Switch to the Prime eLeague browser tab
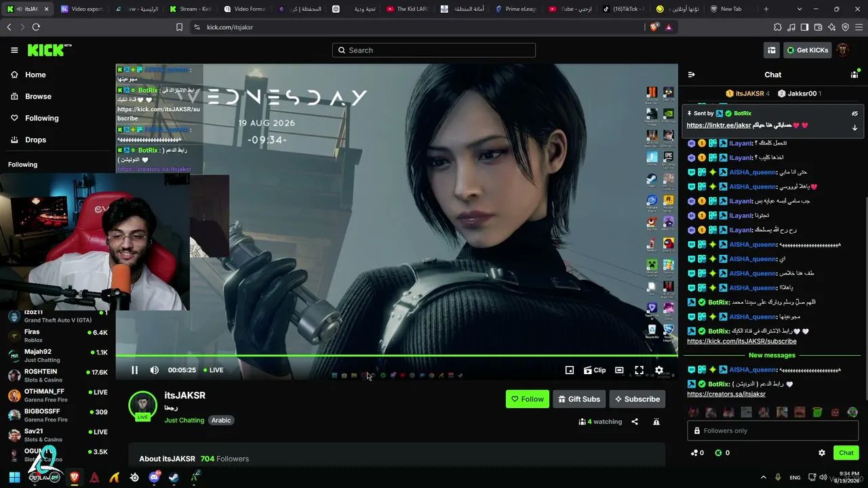Viewport: 868px width, 488px height. pyautogui.click(x=518, y=9)
